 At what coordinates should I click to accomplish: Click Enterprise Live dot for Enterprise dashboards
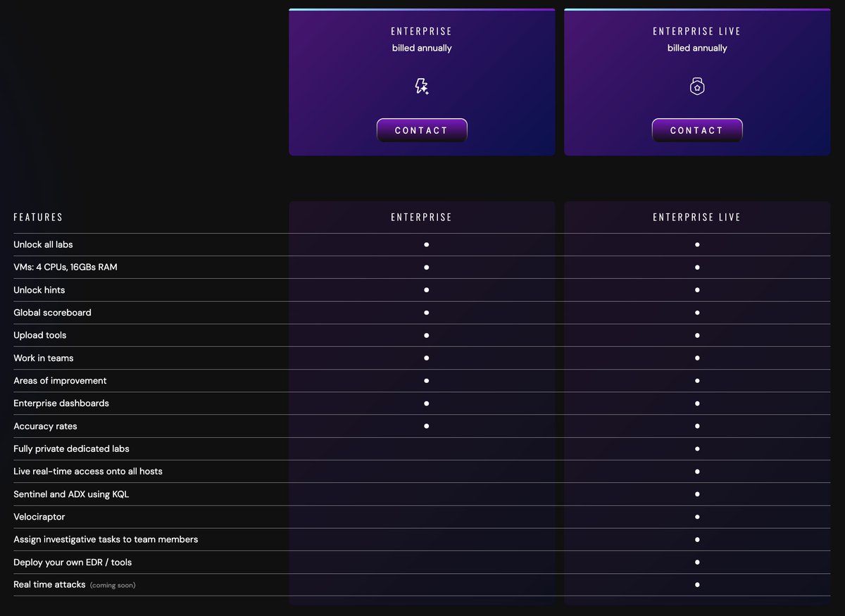pyautogui.click(x=697, y=403)
